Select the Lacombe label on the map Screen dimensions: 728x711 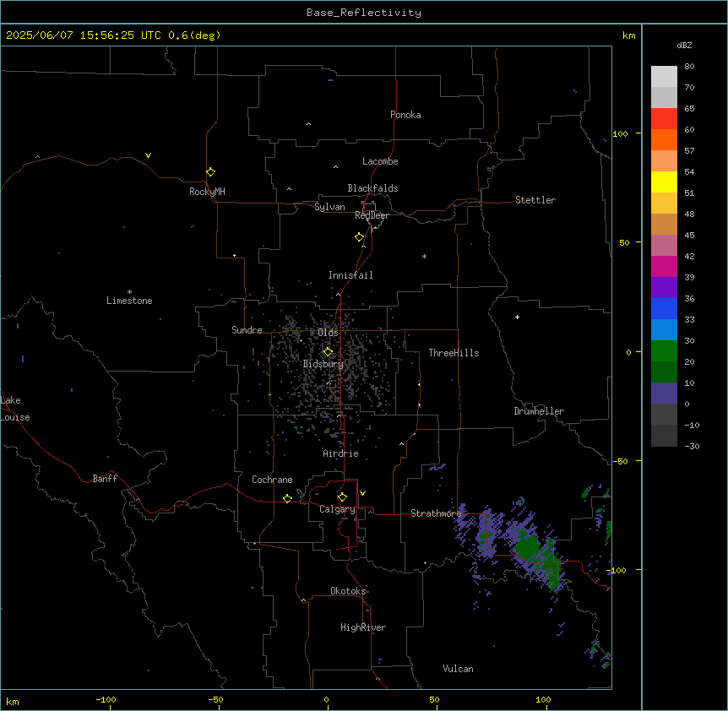tap(380, 161)
